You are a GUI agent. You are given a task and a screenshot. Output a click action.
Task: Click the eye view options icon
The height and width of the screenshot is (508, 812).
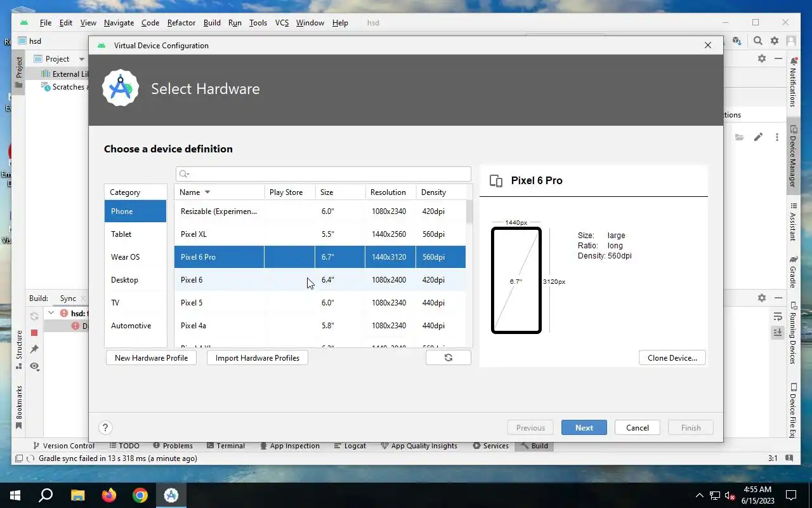click(x=34, y=366)
